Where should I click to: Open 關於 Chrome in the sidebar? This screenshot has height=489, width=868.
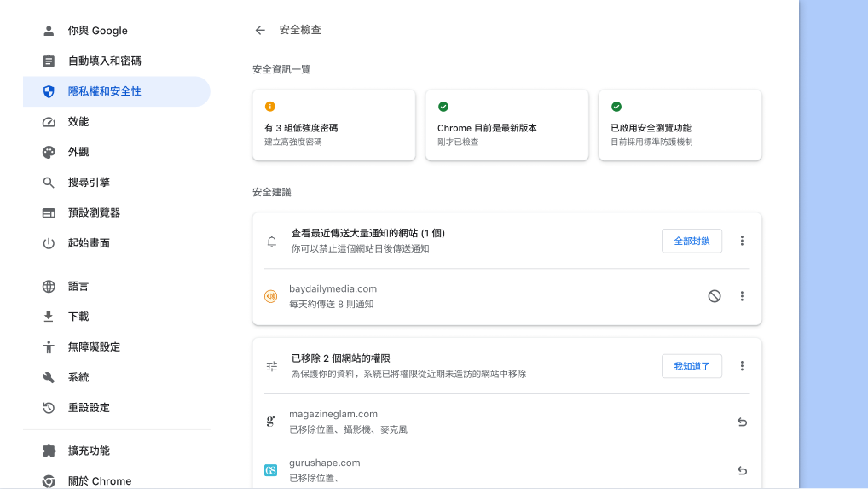116,480
